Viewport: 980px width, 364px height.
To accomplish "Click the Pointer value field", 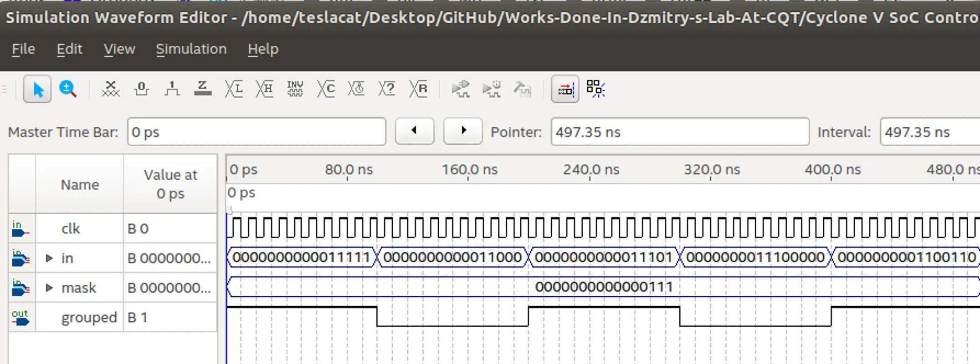I will [x=680, y=132].
